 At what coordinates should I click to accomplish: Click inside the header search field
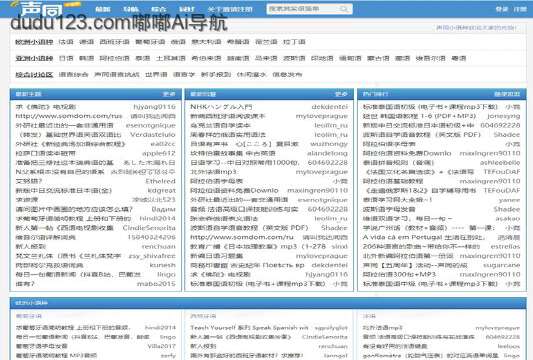click(x=303, y=9)
